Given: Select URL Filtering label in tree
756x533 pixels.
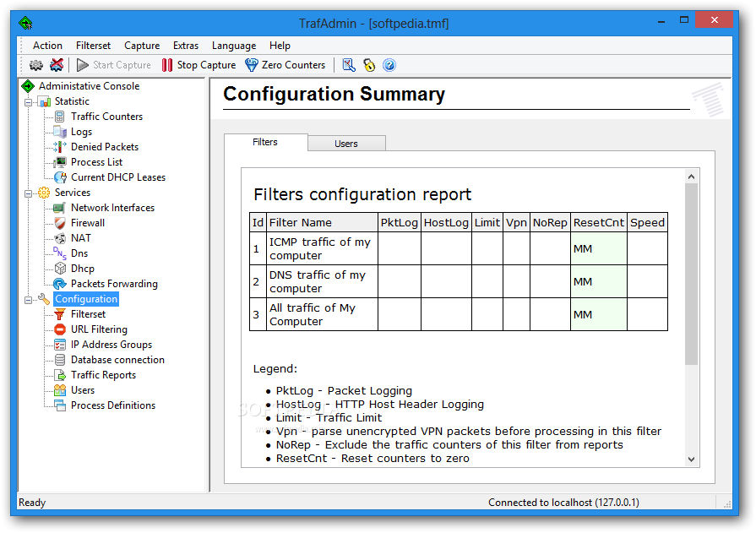Looking at the screenshot, I should (x=99, y=329).
